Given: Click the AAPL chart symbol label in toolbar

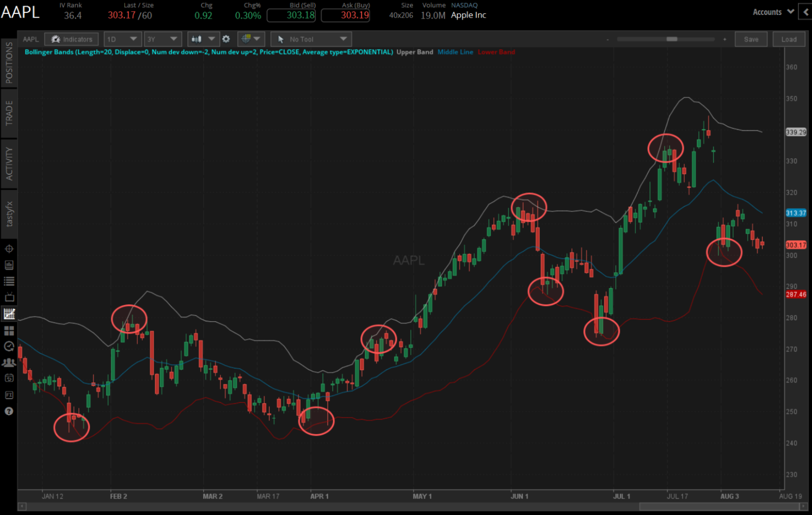Looking at the screenshot, I should pos(31,39).
